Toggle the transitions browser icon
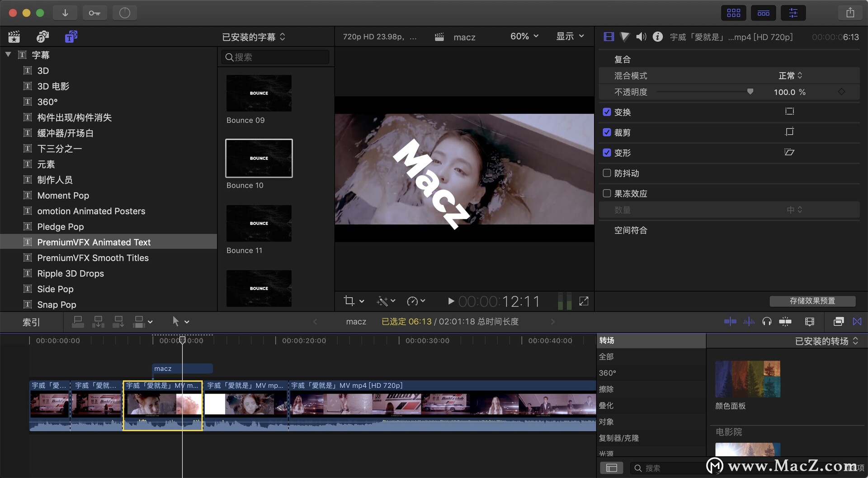The height and width of the screenshot is (478, 868). point(857,321)
